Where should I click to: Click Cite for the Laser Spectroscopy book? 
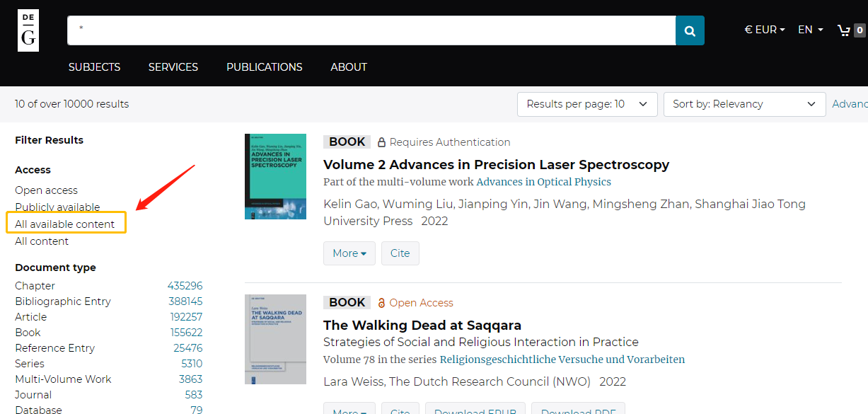(x=400, y=253)
